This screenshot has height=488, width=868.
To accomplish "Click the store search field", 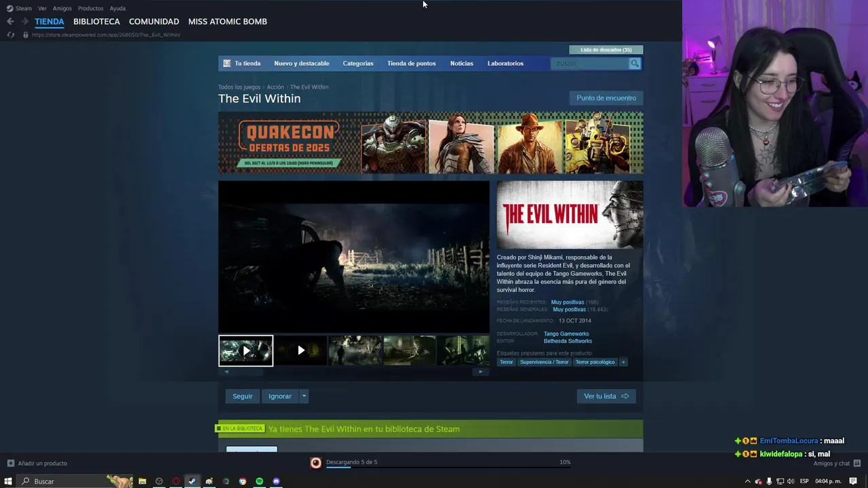I will pyautogui.click(x=591, y=63).
